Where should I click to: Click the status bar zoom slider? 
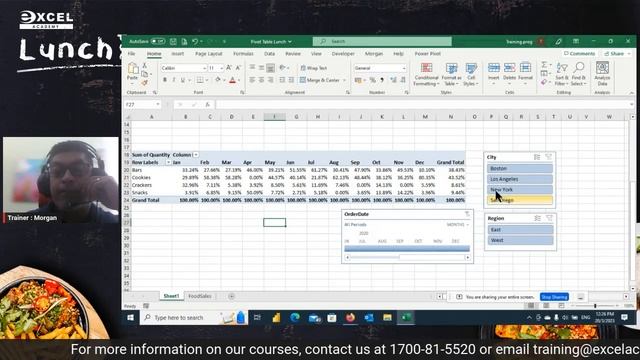click(x=595, y=306)
